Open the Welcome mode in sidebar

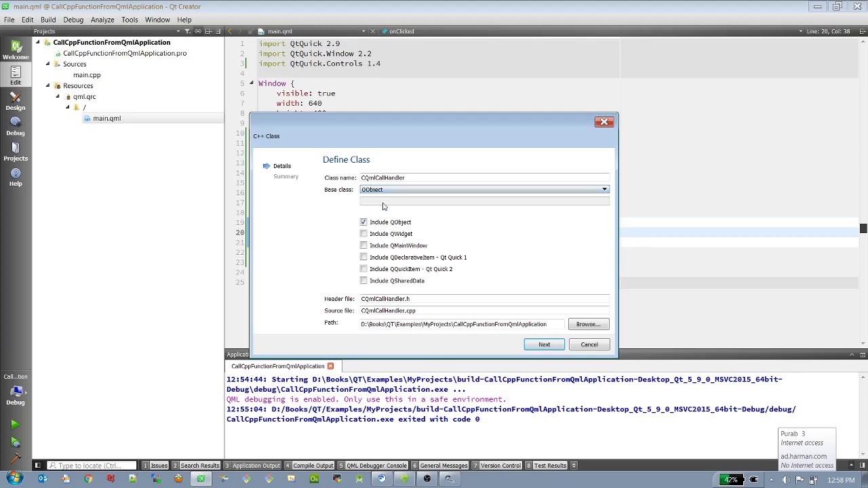click(x=15, y=49)
